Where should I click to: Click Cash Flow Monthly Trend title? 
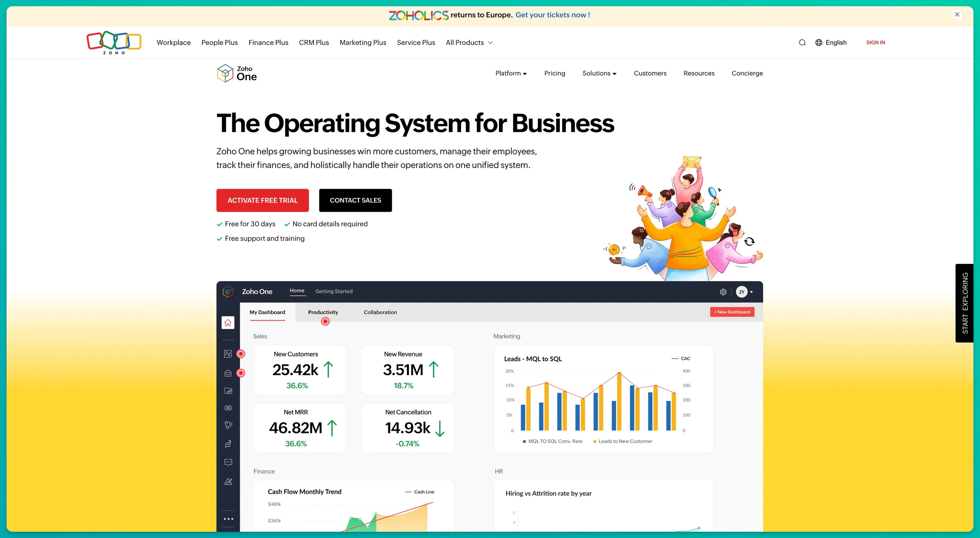305,492
